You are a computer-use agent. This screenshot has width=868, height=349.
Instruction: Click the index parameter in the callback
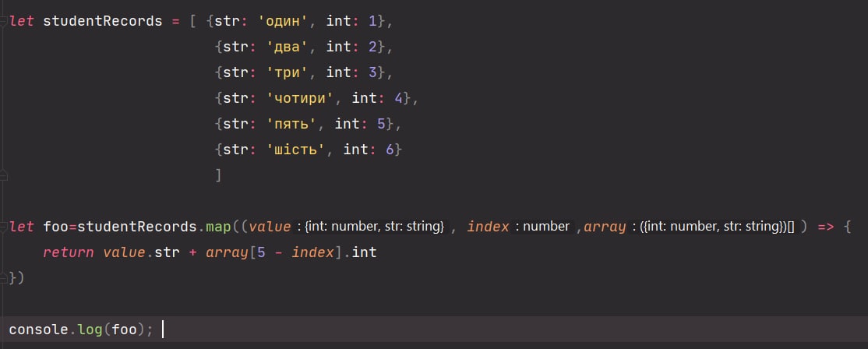[489, 227]
